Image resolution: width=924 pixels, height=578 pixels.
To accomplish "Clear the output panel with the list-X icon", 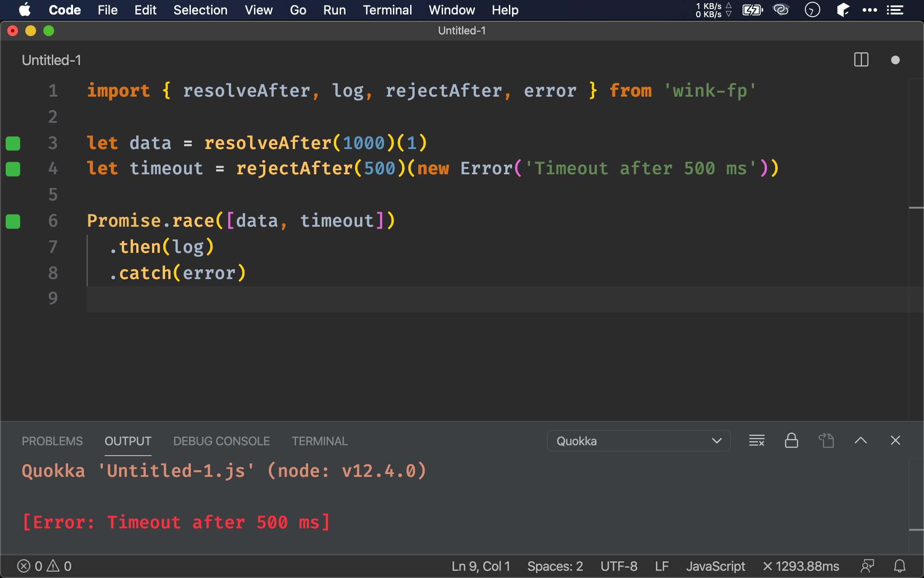I will coord(757,440).
